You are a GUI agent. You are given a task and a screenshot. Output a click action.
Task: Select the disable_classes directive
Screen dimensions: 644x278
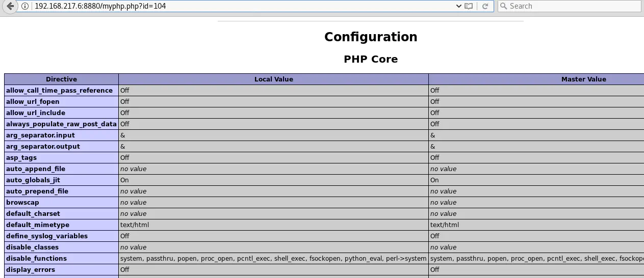(x=61, y=247)
